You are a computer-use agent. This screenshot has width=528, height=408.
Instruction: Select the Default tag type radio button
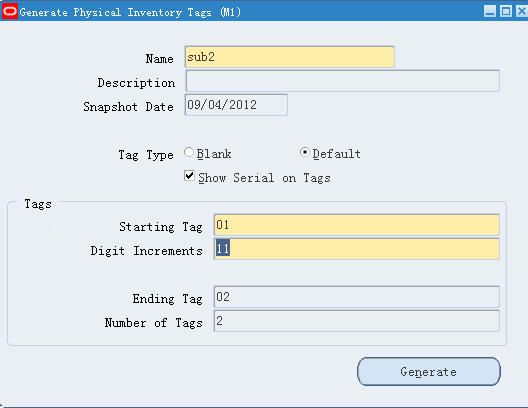point(304,153)
